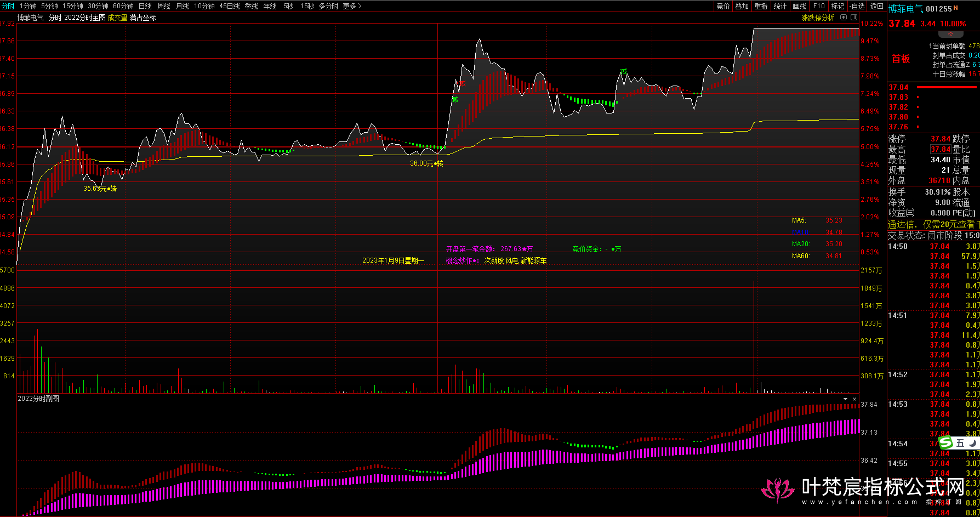
Task: Click the tall volume spike bar near close
Action: [754, 337]
